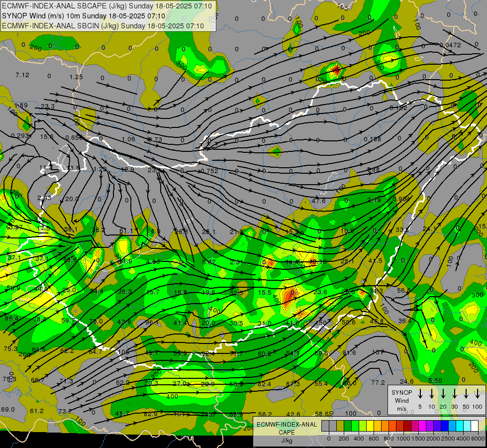Pick the pure cyan CAPE legend swatch

point(459,426)
